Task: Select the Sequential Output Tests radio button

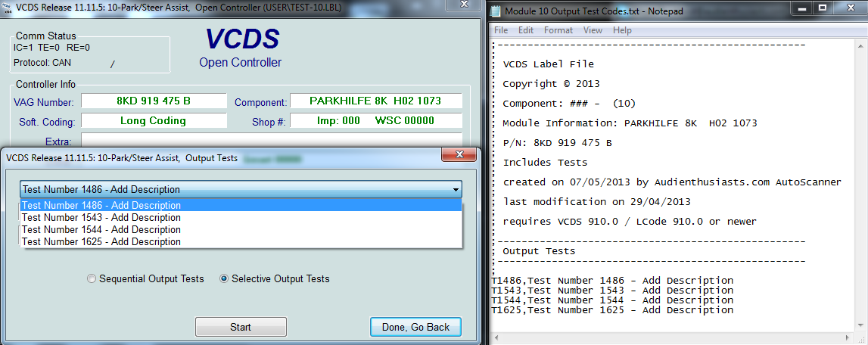Action: click(x=92, y=279)
